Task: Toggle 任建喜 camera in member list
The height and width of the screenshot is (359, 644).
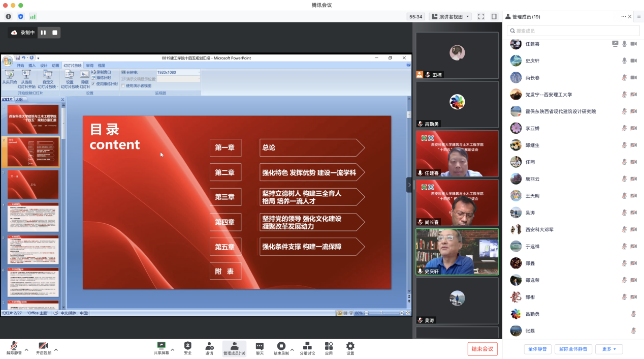Action: (x=633, y=44)
